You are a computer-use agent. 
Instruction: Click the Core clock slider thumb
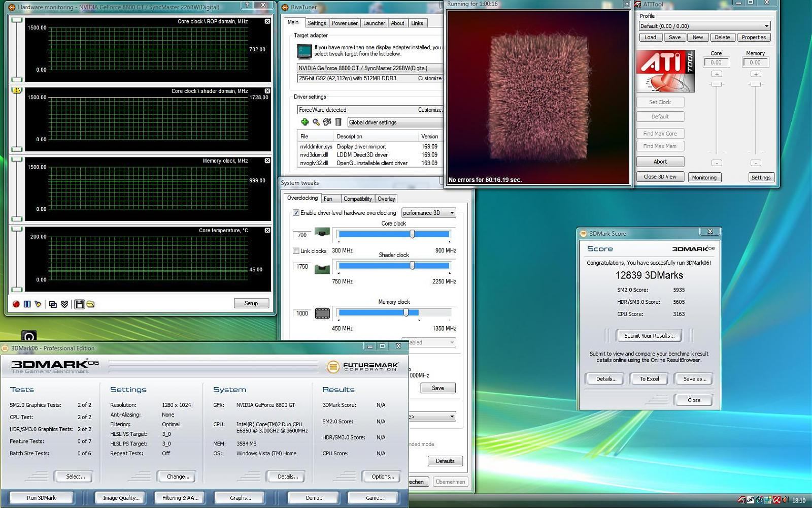(412, 234)
